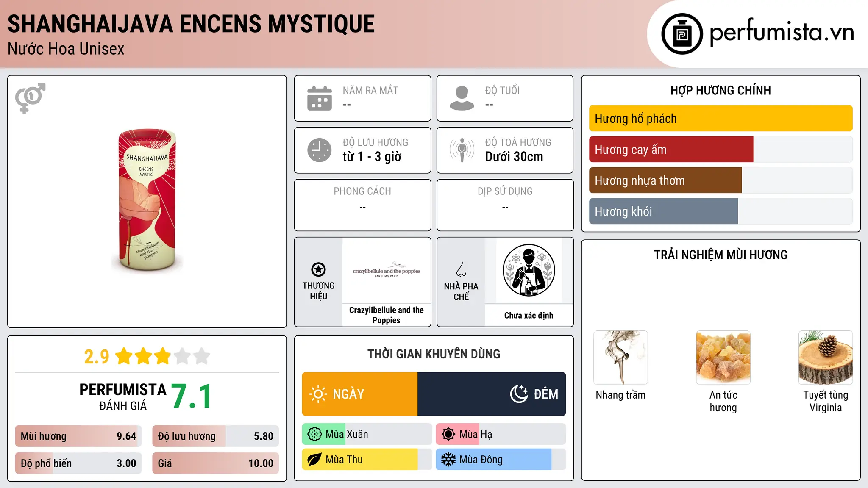Viewport: 868px width, 488px height.
Task: Click the SHANGHAIJAVA ENCENS MYSTIQUE title
Action: [191, 24]
